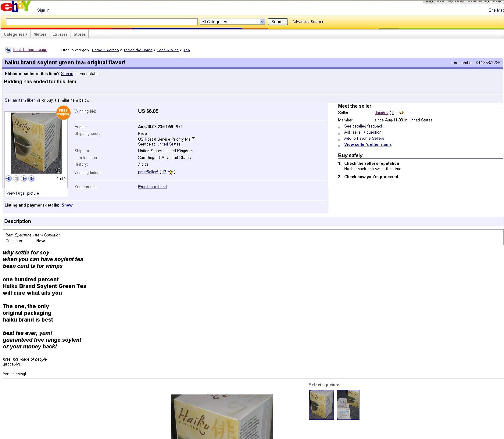Open the Express tab
This screenshot has width=504, height=439.
(60, 34)
